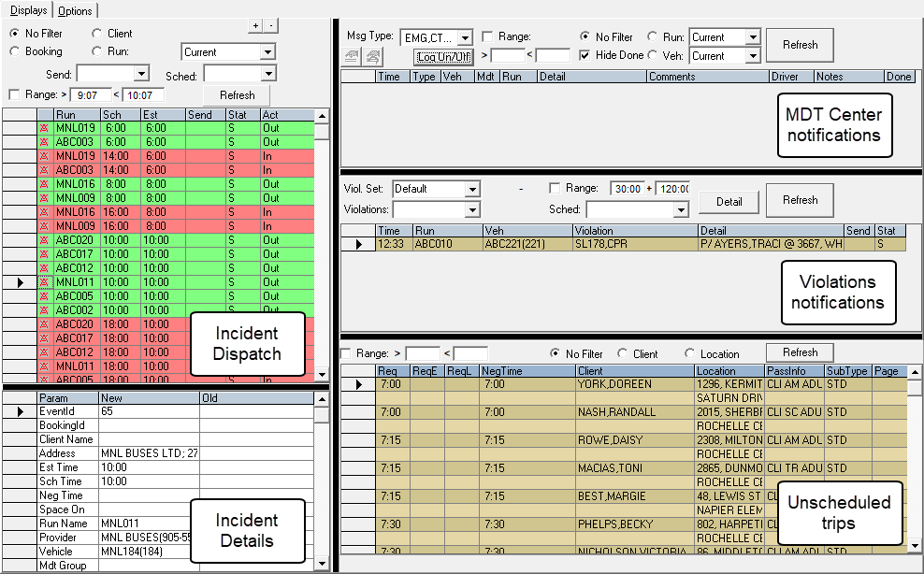Enable the Hide Done checkbox
This screenshot has width=924, height=574.
point(585,55)
